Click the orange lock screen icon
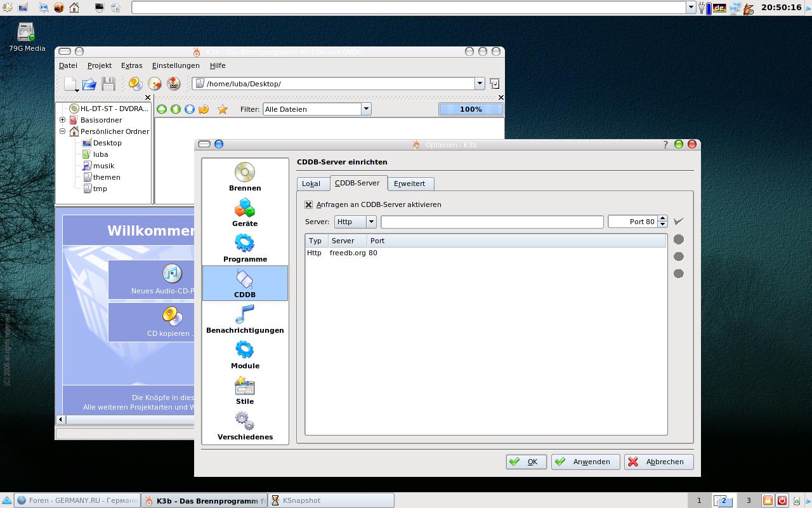812x508 pixels. [x=768, y=500]
